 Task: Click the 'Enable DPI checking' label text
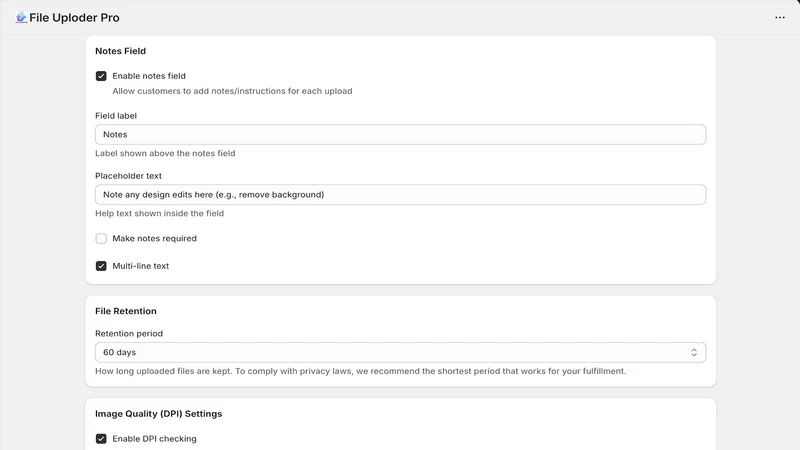(155, 439)
